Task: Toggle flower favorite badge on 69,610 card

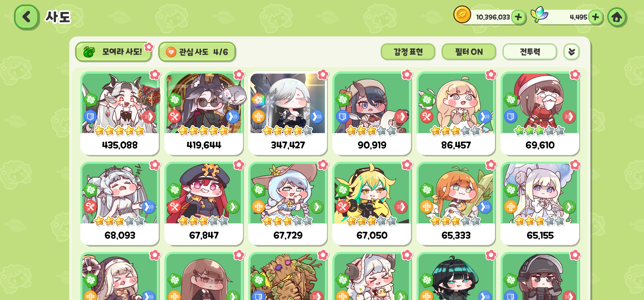Action: click(x=575, y=75)
